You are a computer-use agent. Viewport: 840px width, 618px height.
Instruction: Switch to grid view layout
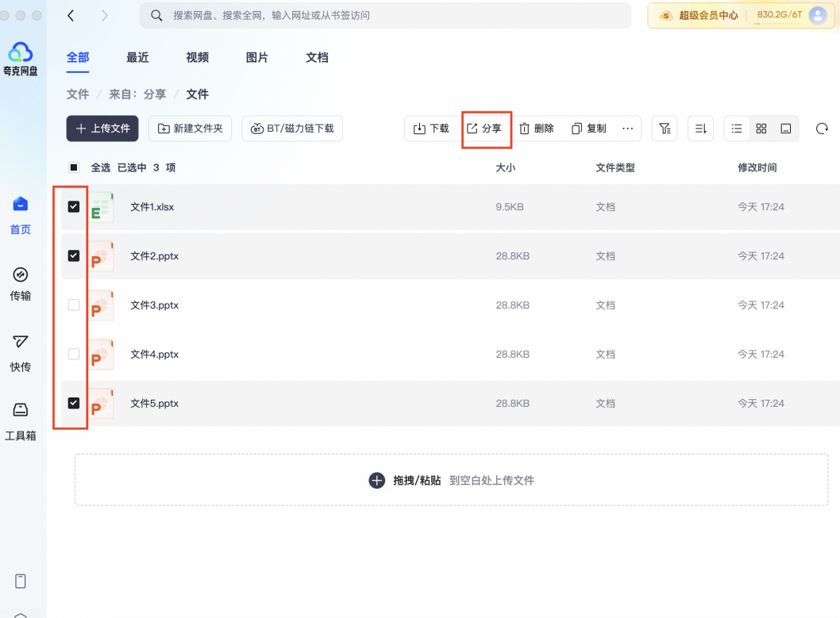pos(761,129)
